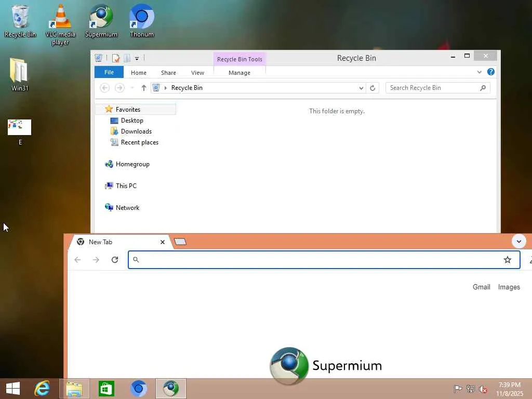Open the taskbar clock and date

click(510, 389)
